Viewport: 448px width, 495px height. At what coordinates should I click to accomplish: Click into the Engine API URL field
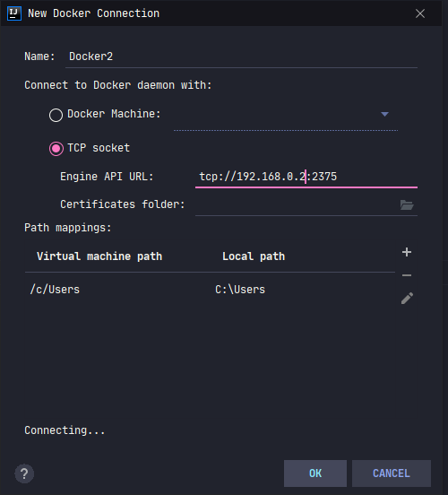306,177
